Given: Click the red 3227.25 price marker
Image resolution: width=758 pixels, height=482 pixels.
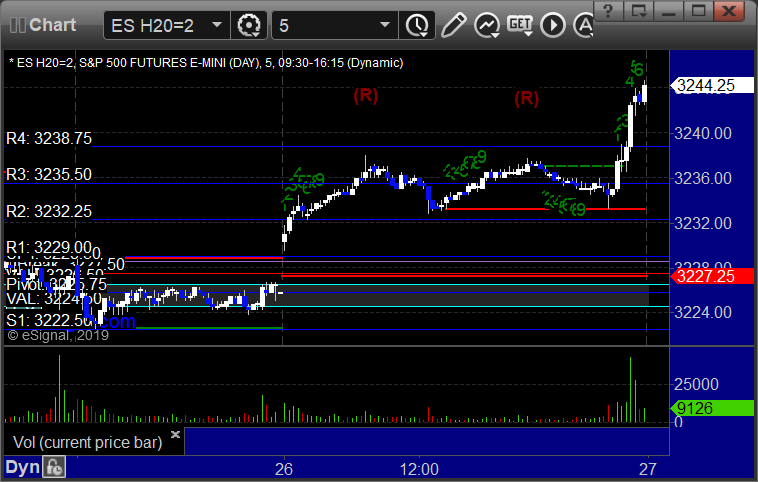Looking at the screenshot, I should click(x=712, y=276).
